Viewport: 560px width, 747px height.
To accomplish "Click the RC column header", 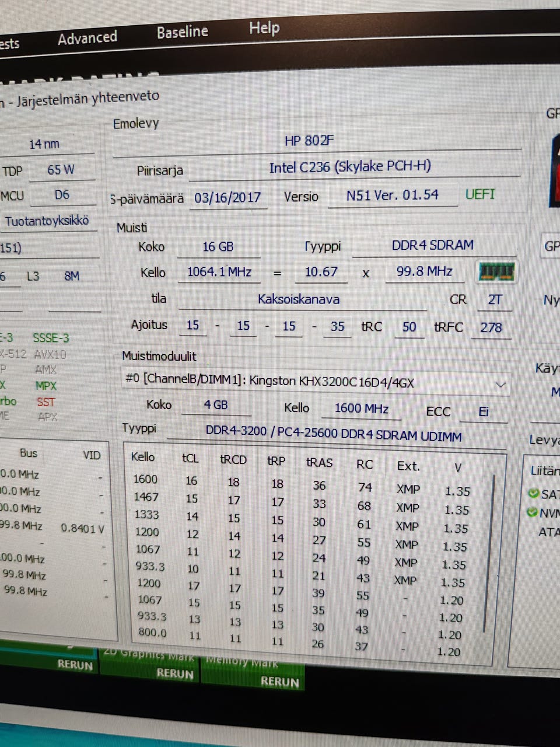I will coord(365,465).
